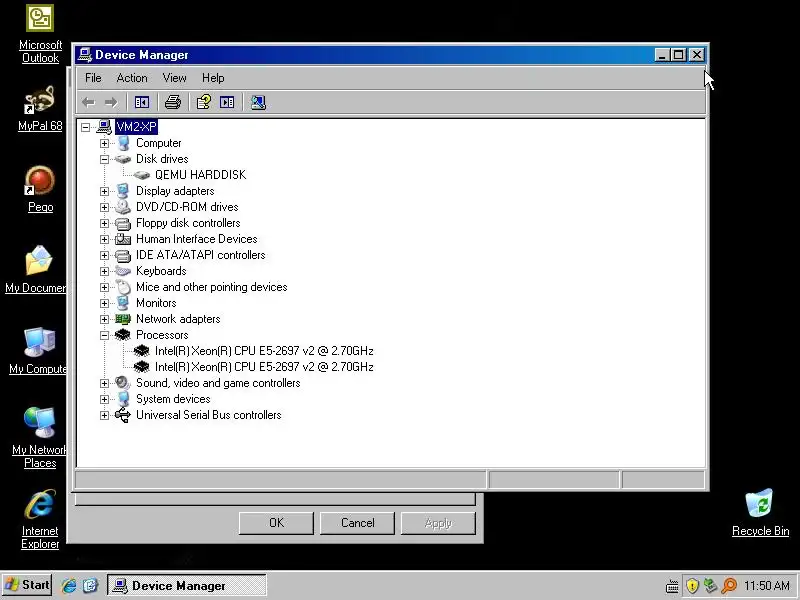Select the Computer tree label
This screenshot has width=800, height=600.
[159, 143]
